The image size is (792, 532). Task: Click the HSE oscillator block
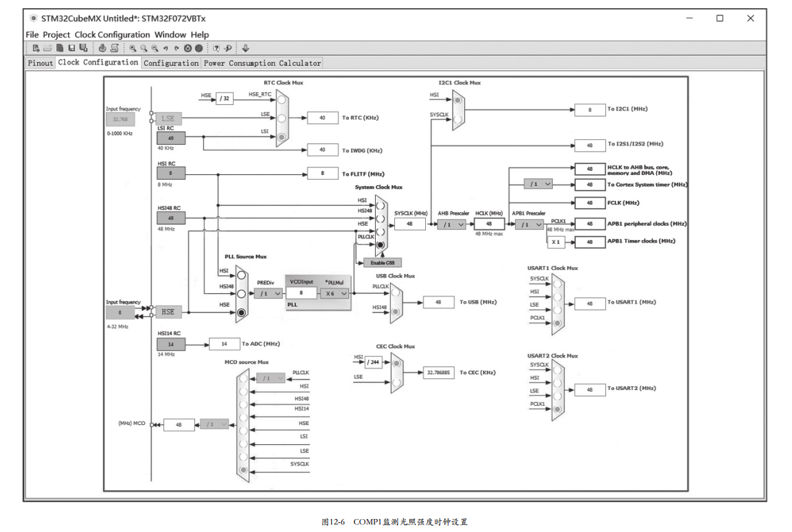(x=168, y=312)
